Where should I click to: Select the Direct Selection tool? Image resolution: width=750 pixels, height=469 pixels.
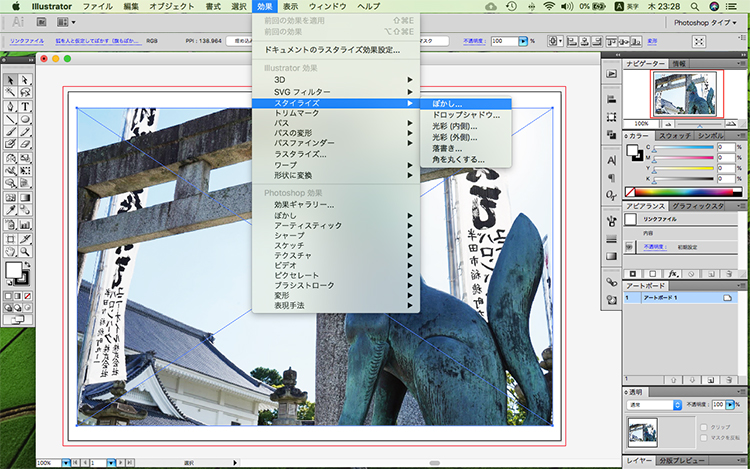[25, 80]
